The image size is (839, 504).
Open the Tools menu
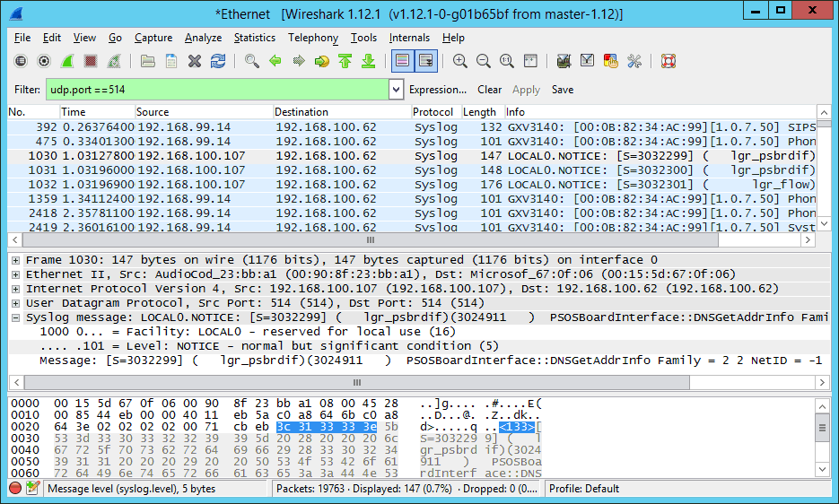[x=363, y=38]
